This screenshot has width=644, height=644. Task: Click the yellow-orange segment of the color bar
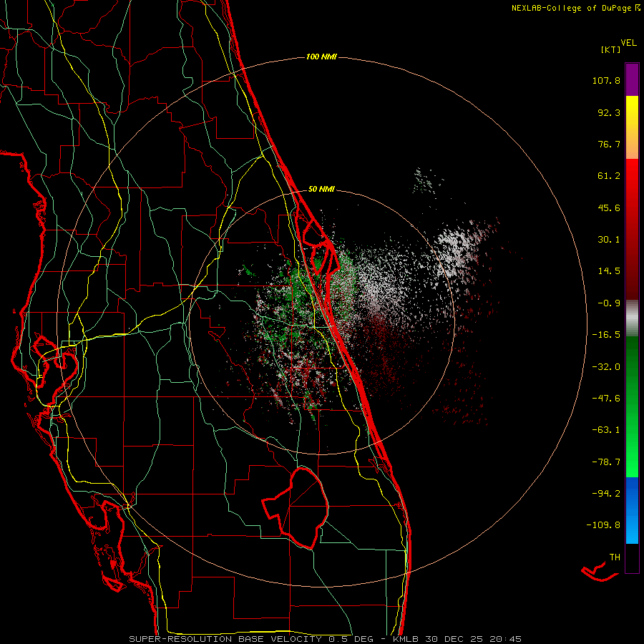pos(632,127)
